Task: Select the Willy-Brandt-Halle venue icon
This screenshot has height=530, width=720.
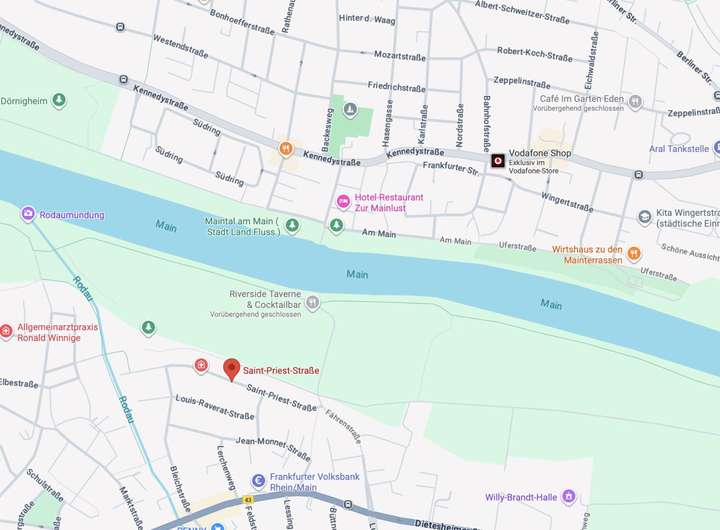Action: (x=568, y=496)
